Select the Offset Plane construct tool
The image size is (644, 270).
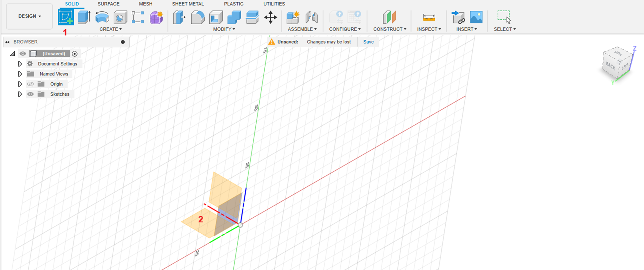pos(389,17)
